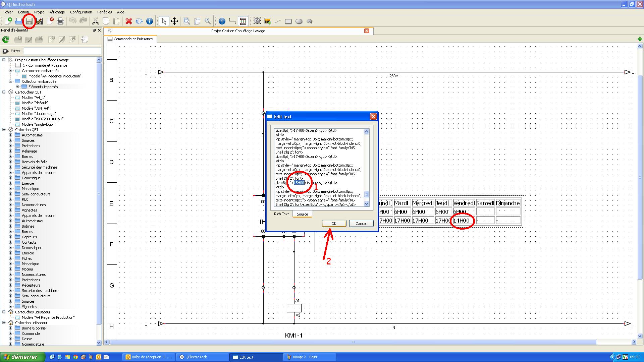Expand the Automatisme collection folder

[x=10, y=135]
